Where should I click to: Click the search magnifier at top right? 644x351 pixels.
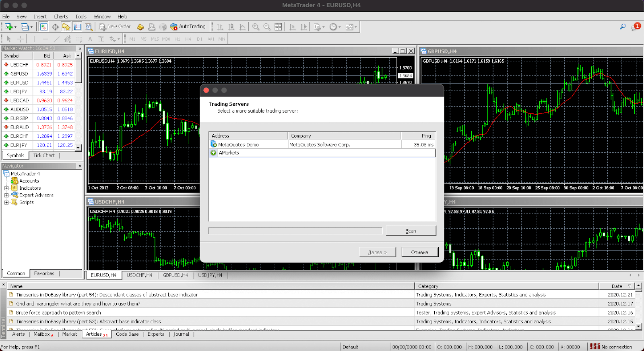coord(623,27)
